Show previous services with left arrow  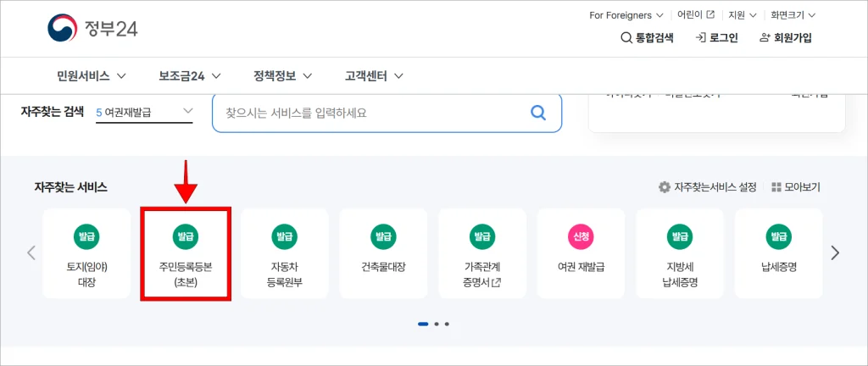pyautogui.click(x=31, y=252)
